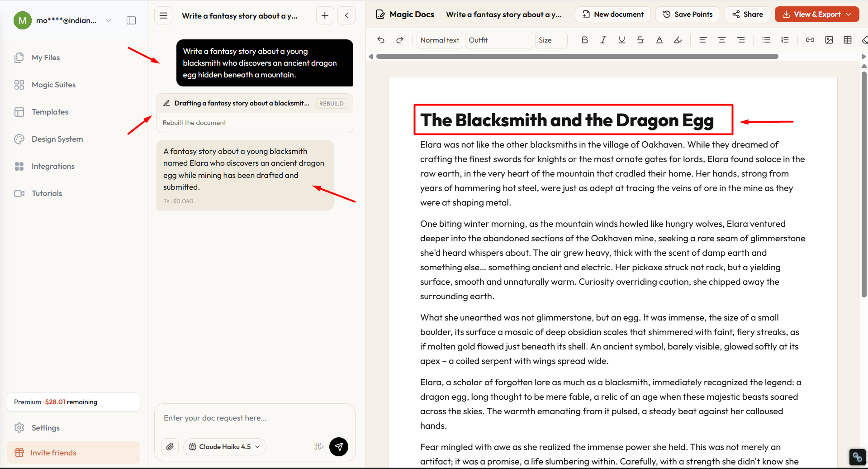Align text to the left

coord(703,40)
